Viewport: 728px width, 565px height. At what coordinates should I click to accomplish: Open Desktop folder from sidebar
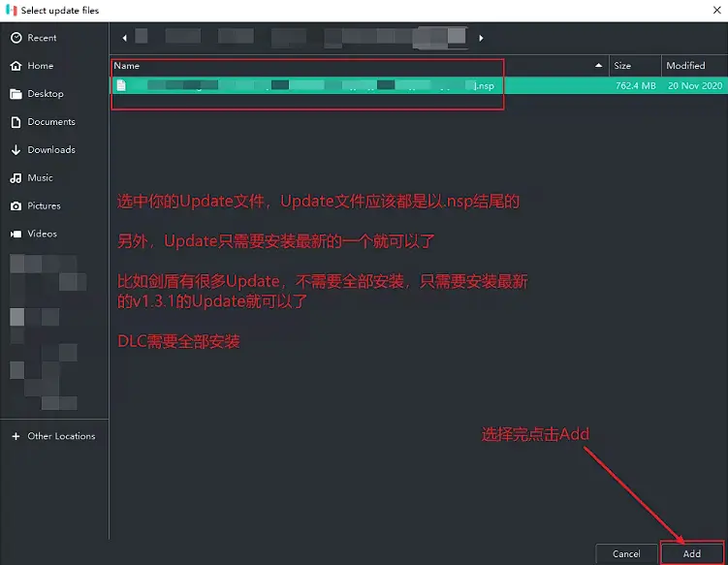click(x=54, y=94)
